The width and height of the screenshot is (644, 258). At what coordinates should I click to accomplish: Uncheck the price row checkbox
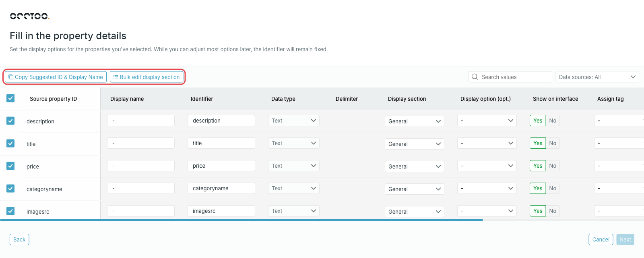coord(10,166)
